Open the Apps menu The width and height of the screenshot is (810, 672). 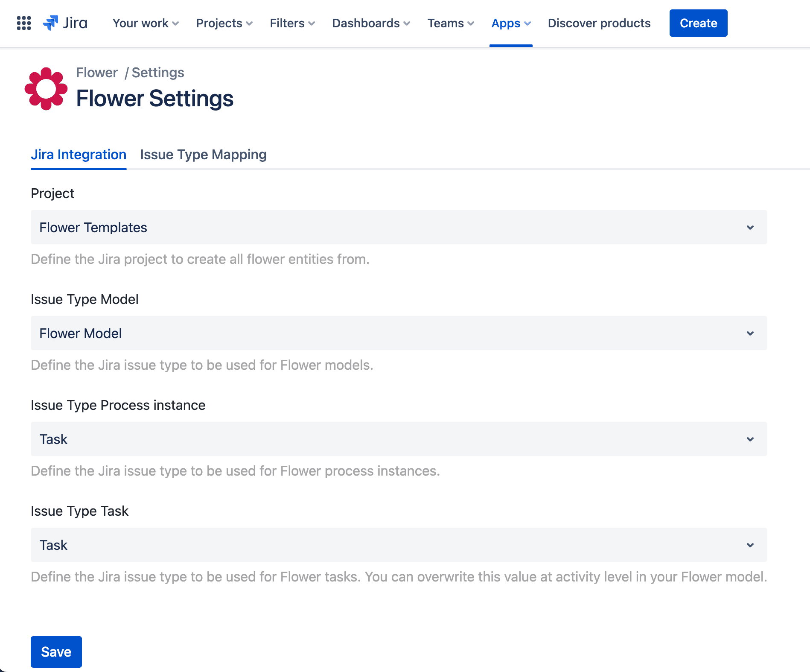click(511, 23)
